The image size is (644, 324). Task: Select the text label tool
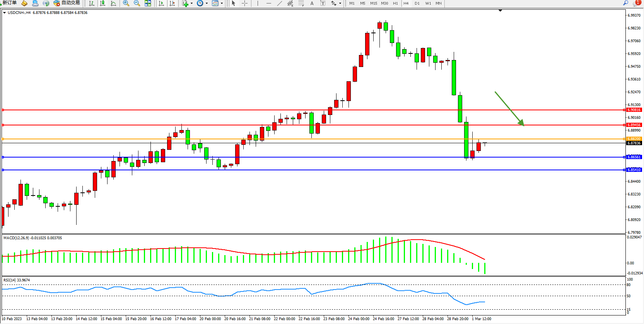coord(312,3)
